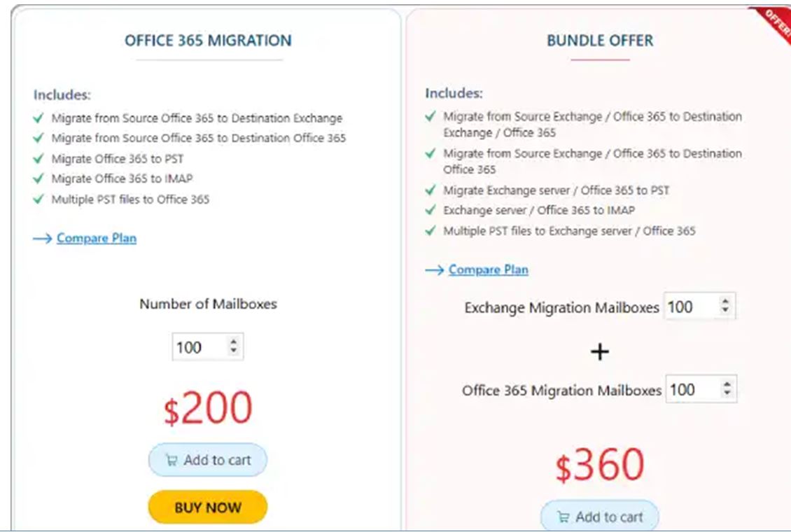Decrease the Number of Mailboxes with the down arrow
Screen dimensions: 791x532
click(x=233, y=351)
